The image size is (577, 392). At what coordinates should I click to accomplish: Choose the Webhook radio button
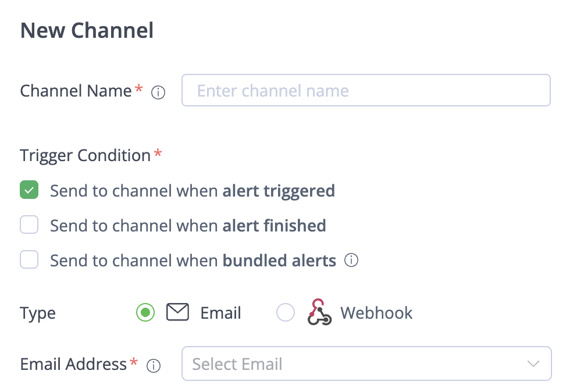(x=286, y=313)
